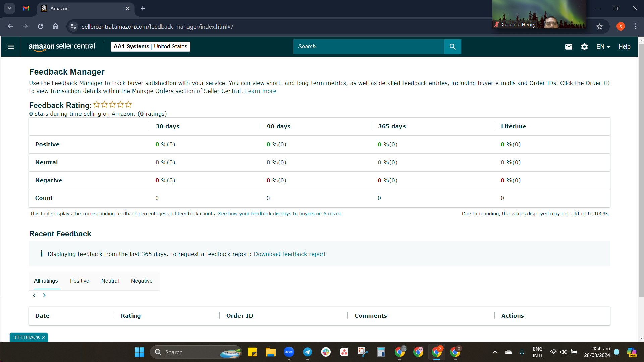The width and height of the screenshot is (644, 362).
Task: Switch to the Neutral tab
Action: [x=110, y=281]
